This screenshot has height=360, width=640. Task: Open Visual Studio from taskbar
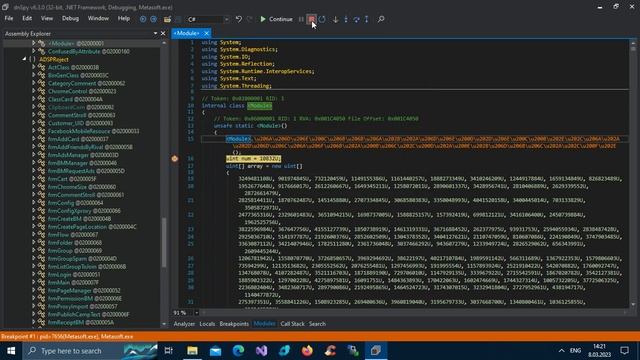(262, 351)
